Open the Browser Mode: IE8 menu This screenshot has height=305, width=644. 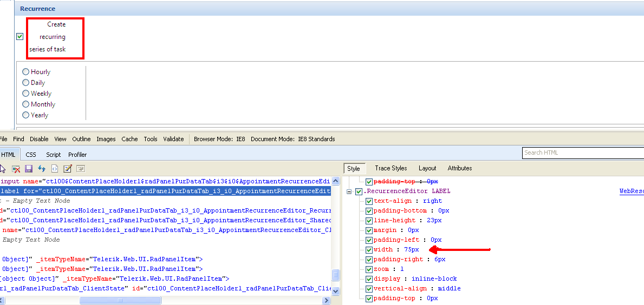(x=219, y=139)
